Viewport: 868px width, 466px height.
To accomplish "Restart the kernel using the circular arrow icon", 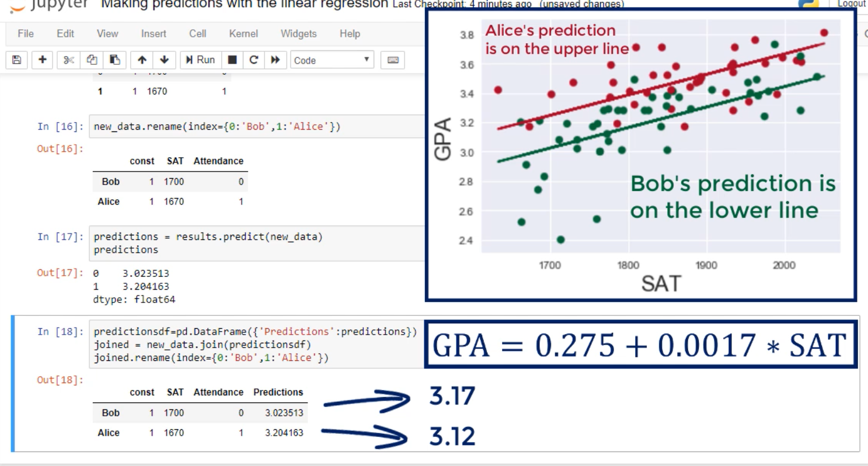I will coord(254,60).
